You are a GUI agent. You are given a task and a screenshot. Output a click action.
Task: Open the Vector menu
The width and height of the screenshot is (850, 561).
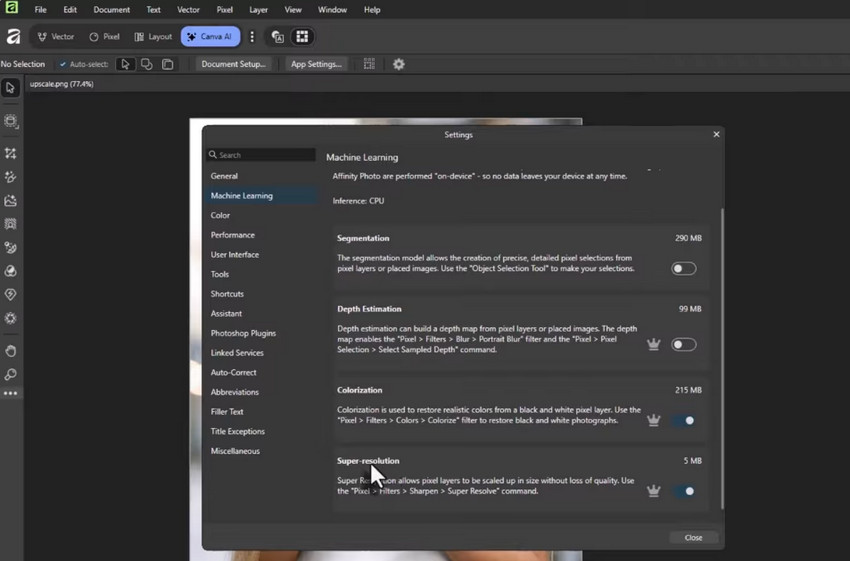point(188,10)
